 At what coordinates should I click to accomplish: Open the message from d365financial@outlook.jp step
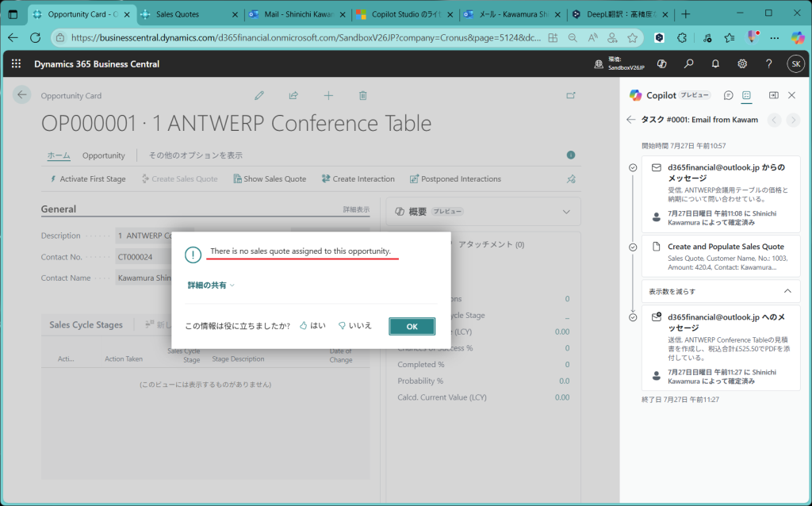pos(721,194)
